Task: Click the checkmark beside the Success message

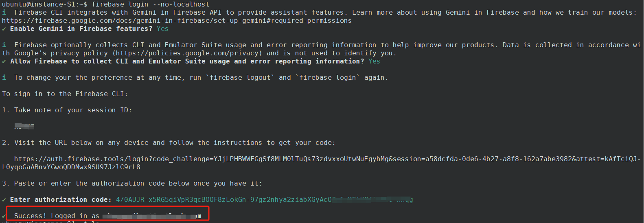Action: pos(4,216)
